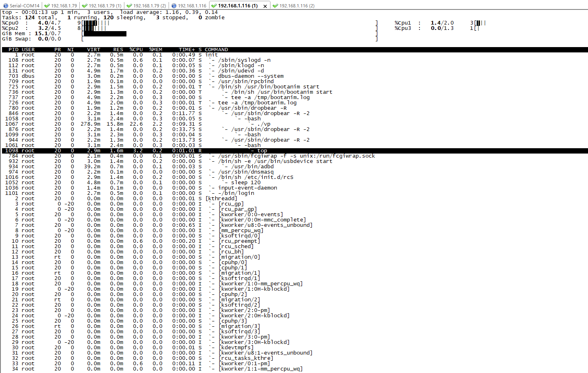Select the /usr/sbin/rpcbind process row

[295, 81]
